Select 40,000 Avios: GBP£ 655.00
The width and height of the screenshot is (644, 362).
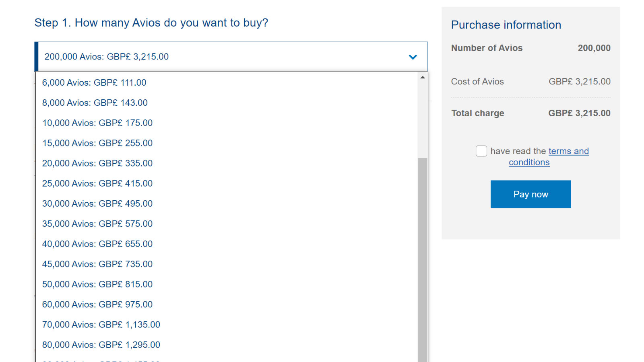tap(227, 244)
